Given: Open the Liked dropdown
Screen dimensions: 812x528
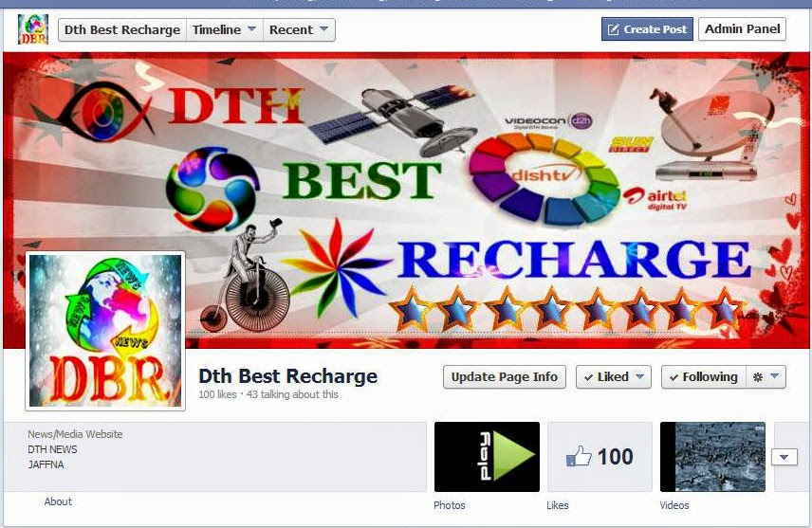Looking at the screenshot, I should [x=614, y=377].
